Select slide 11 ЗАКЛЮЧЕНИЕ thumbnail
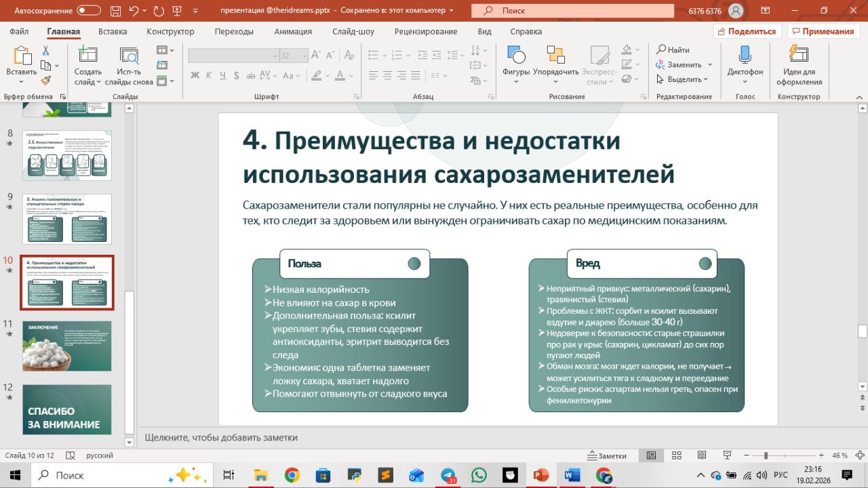This screenshot has width=868, height=488. click(66, 346)
